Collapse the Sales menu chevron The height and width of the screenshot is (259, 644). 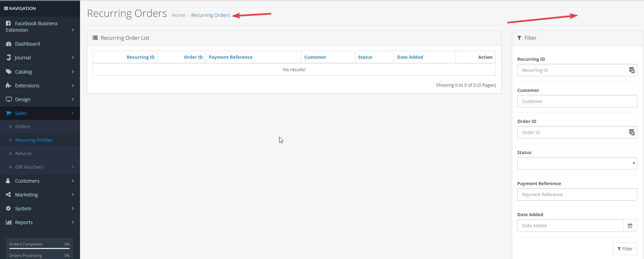[73, 113]
